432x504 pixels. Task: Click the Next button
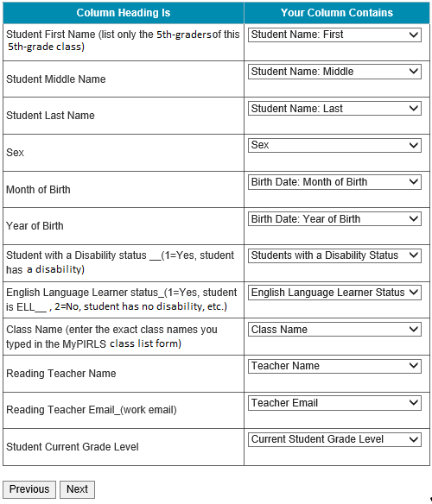(x=77, y=489)
